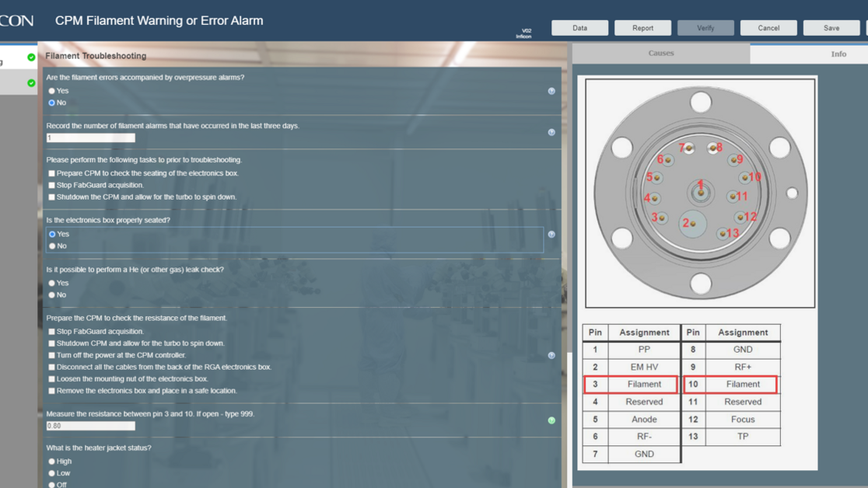Screen dimensions: 868x488
Task: Click 'GND' assignment for pin 7
Action: pos(644,455)
